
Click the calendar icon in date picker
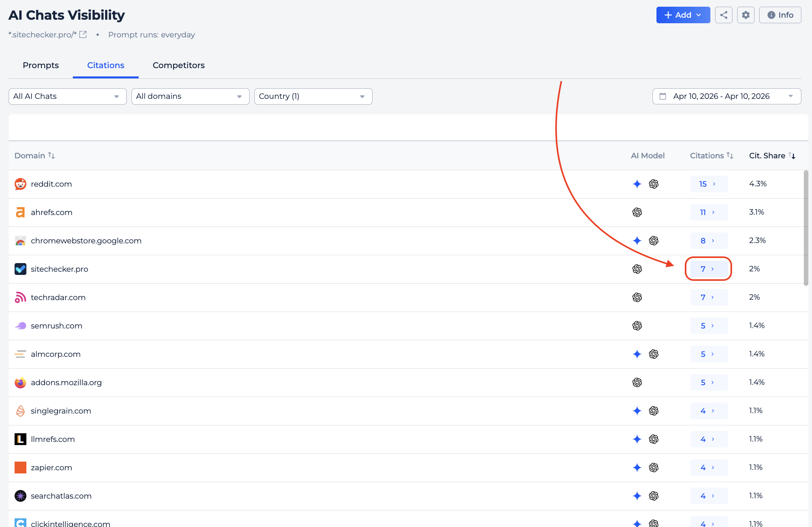(x=663, y=96)
